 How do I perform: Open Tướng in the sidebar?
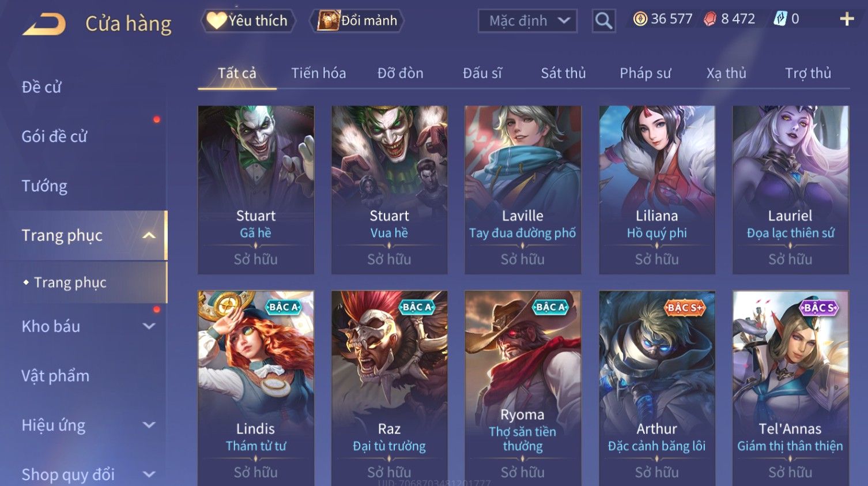44,186
